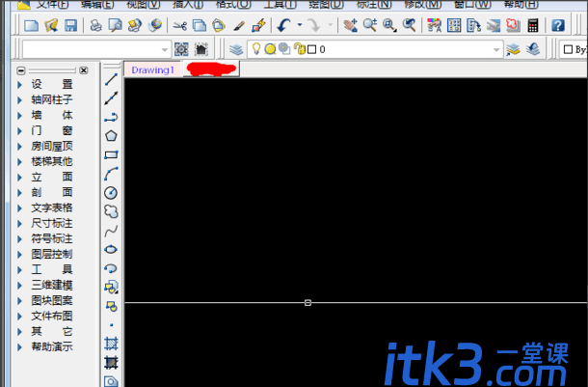This screenshot has height=387, width=588.
Task: Select the Polygon tool
Action: click(111, 136)
